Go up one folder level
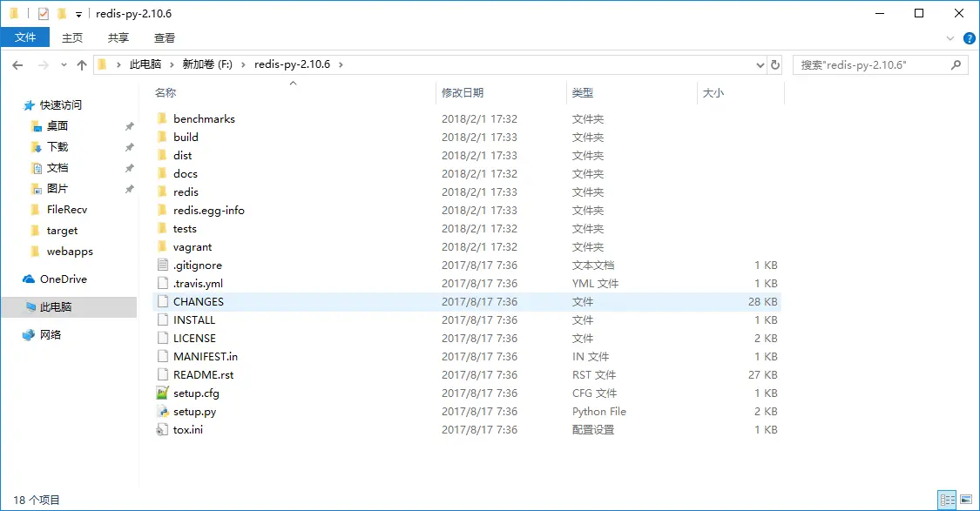Image resolution: width=980 pixels, height=511 pixels. [82, 65]
